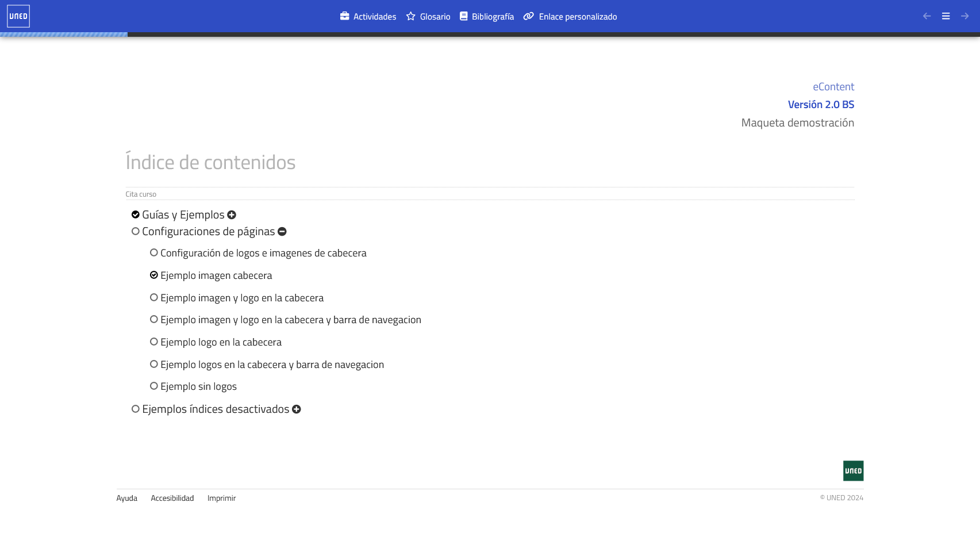This screenshot has height=533, width=980.
Task: Follow the eContent link
Action: point(833,86)
